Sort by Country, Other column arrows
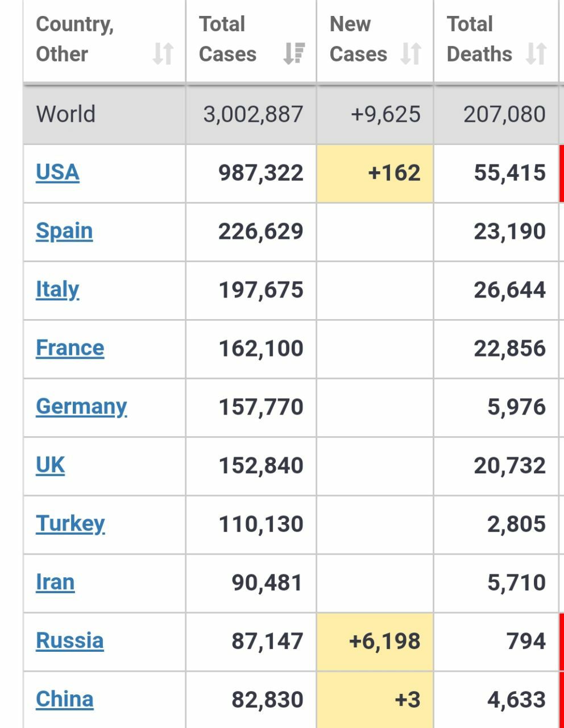This screenshot has height=728, width=564. pos(163,53)
